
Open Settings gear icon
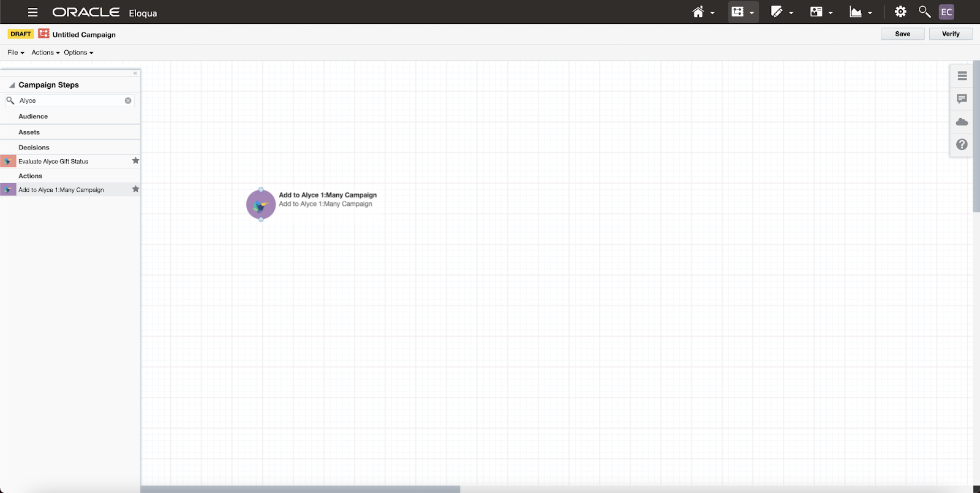click(900, 12)
